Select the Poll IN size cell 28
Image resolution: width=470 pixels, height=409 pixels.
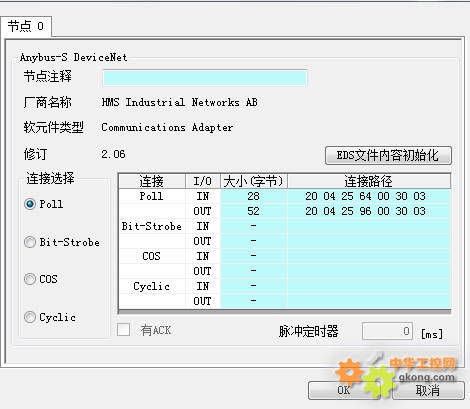tap(254, 196)
